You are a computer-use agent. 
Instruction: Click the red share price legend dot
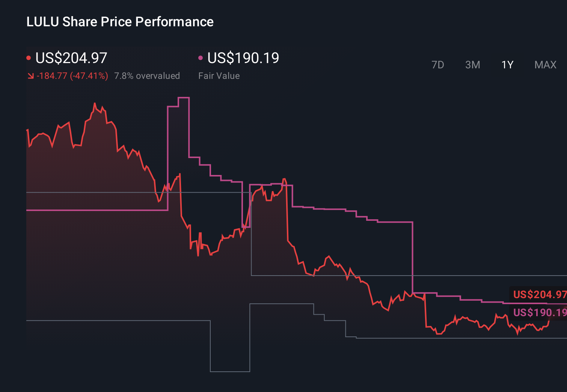(29, 57)
